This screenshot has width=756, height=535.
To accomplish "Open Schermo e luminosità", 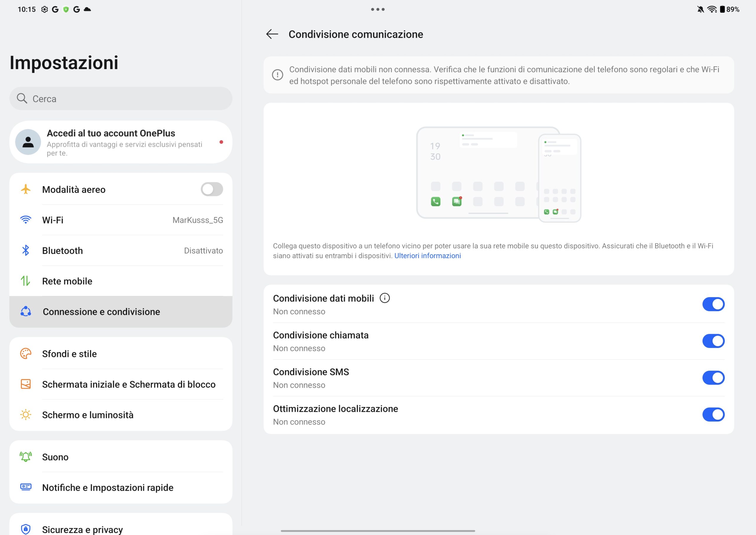I will tap(121, 415).
